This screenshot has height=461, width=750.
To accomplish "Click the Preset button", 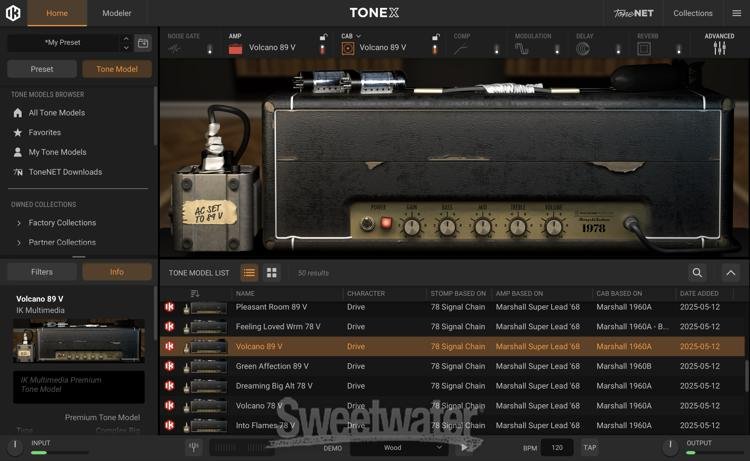I will 42,69.
